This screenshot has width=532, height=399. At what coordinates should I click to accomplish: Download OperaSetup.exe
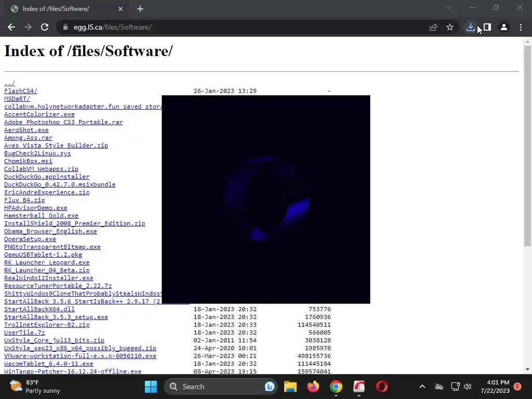pos(30,239)
